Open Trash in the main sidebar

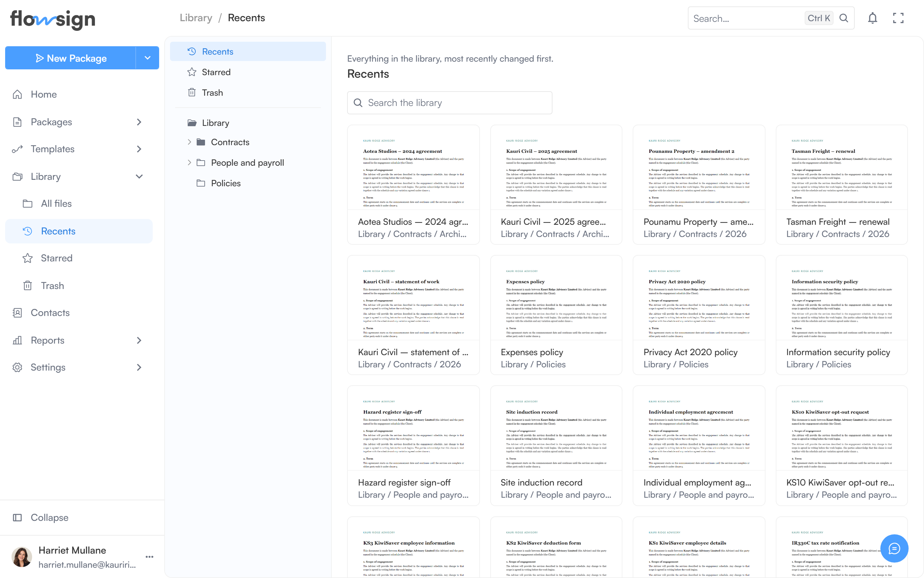click(79, 285)
